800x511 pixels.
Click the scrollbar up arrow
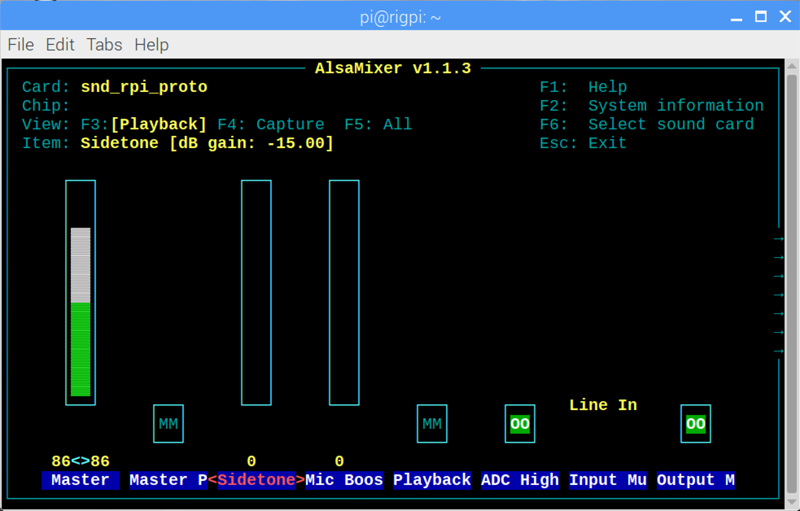[791, 66]
